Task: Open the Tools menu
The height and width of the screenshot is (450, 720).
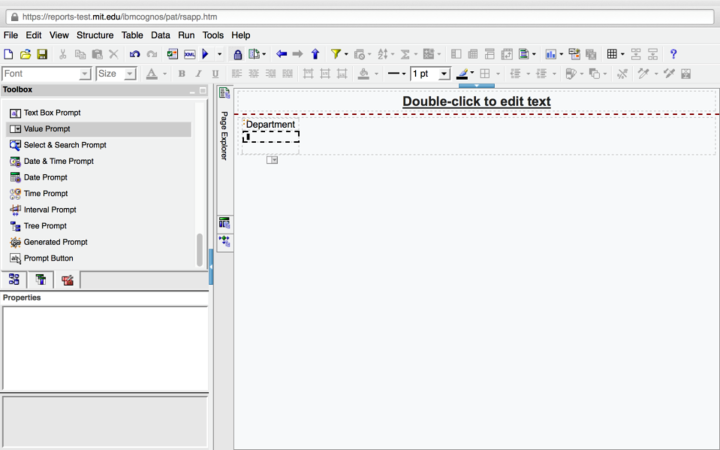Action: [x=213, y=35]
